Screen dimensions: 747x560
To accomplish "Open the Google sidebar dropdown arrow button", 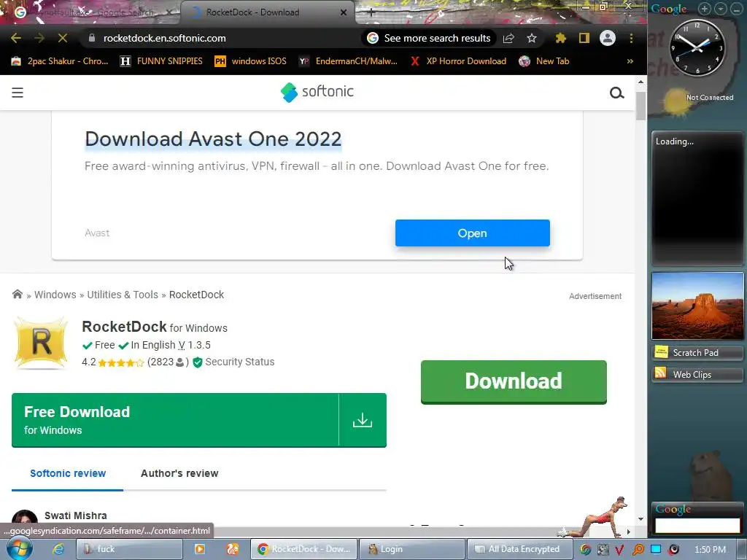I will [x=721, y=9].
